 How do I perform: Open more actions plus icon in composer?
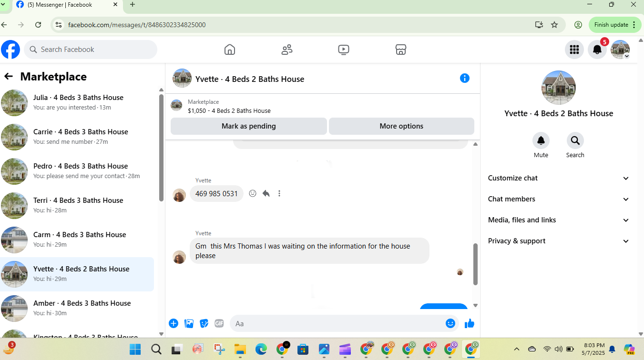pos(174,323)
